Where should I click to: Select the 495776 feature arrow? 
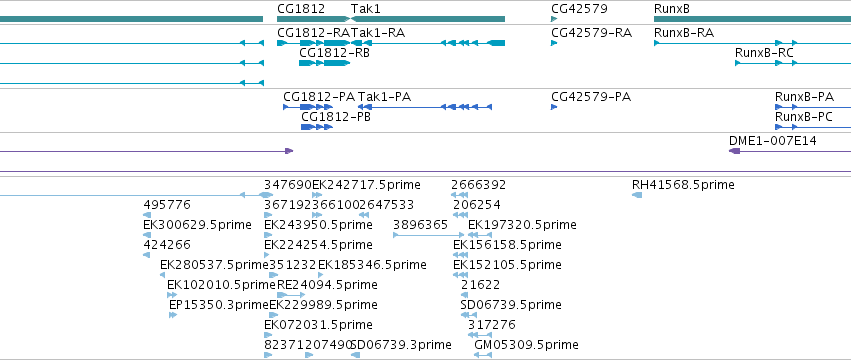[x=147, y=215]
